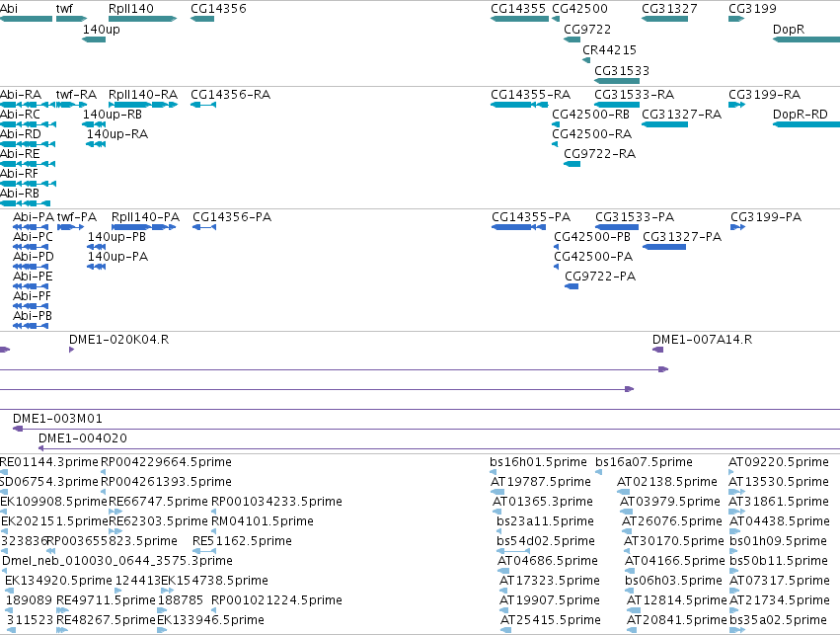840x635 pixels.
Task: Click the RP004229664.5prime EST label
Action: click(x=166, y=462)
